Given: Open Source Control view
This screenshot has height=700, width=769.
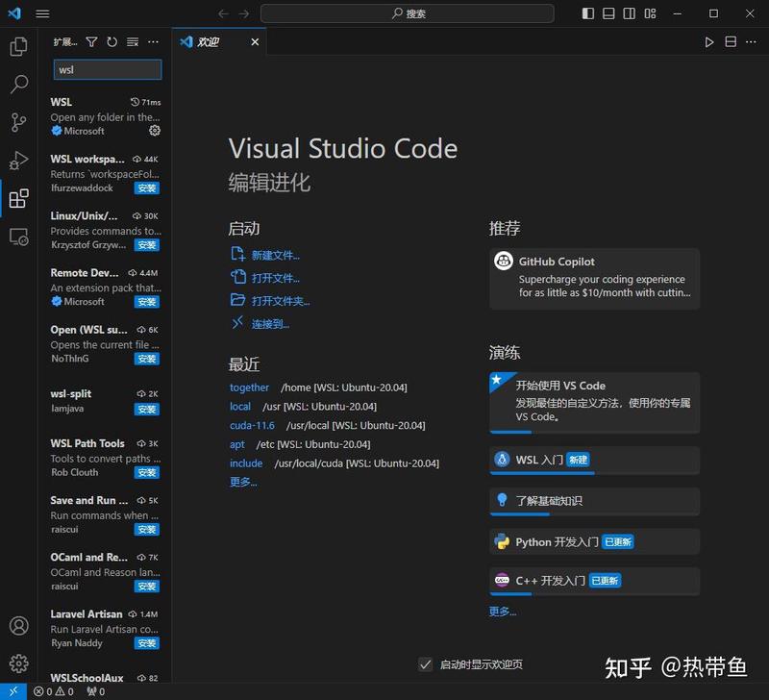Looking at the screenshot, I should [18, 122].
